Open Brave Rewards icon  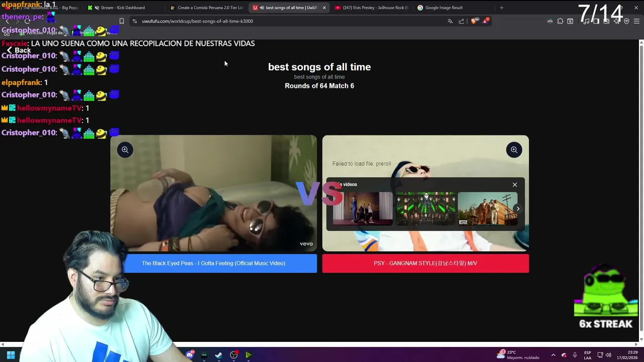pos(486,21)
